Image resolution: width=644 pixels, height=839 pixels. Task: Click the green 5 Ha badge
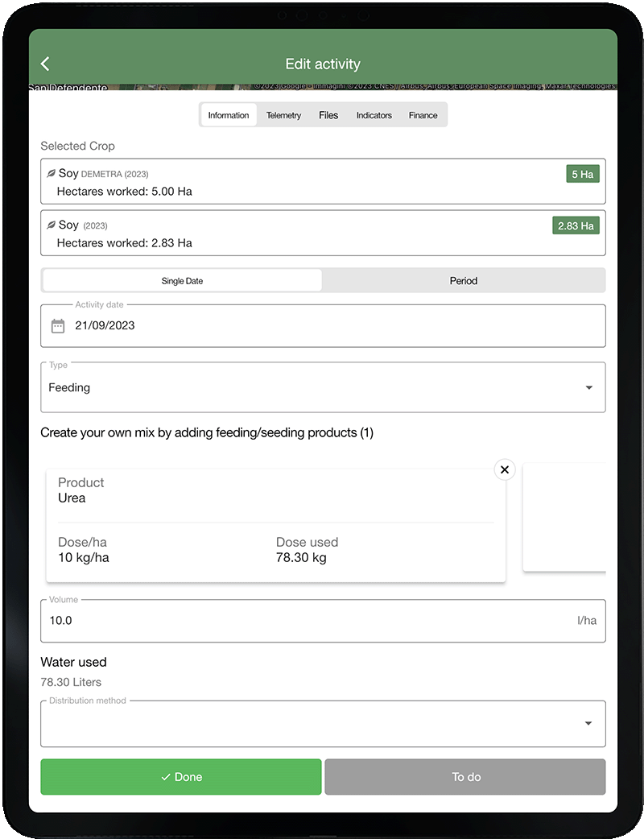pos(582,173)
